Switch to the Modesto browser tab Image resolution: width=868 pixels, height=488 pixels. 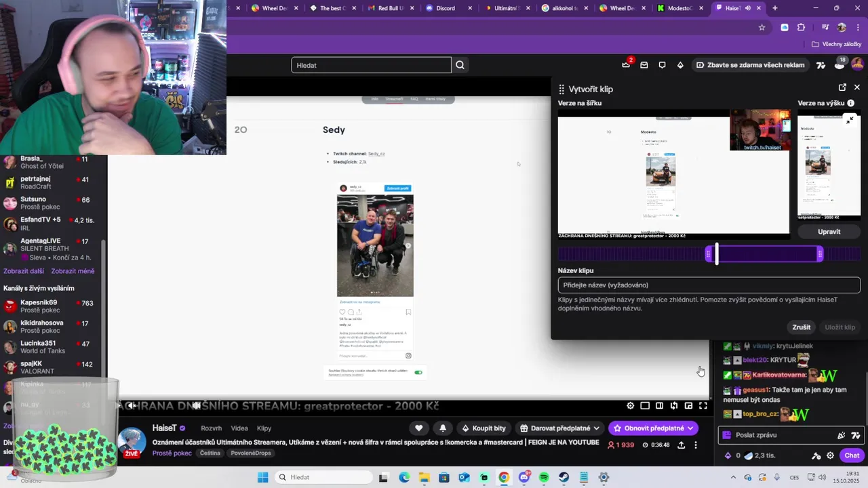[680, 8]
